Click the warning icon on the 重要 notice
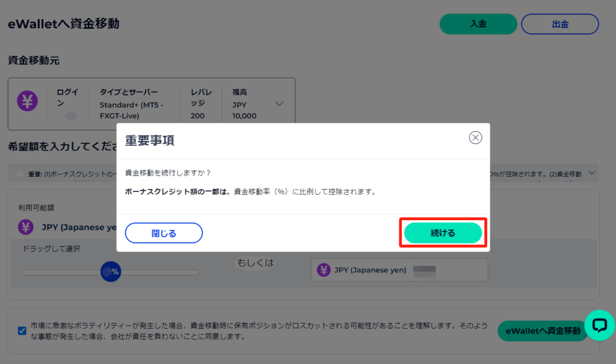This screenshot has width=616, height=364. 19,174
